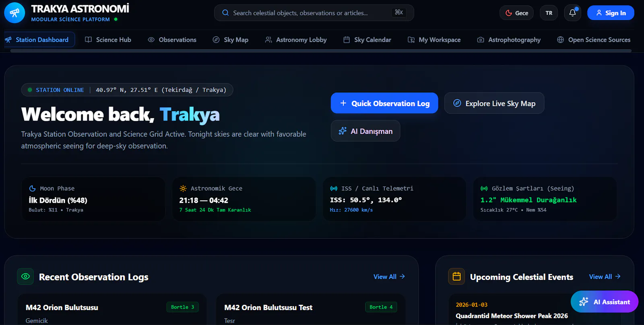644x325 pixels.
Task: Click the plus icon in Quick Observation Log
Action: pos(343,103)
